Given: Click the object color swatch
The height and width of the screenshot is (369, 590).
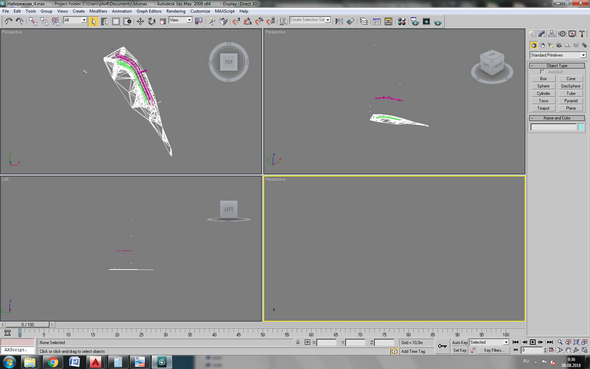Looking at the screenshot, I should [x=581, y=127].
